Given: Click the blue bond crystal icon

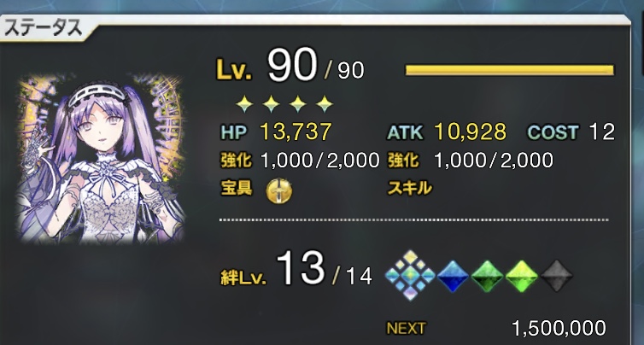Looking at the screenshot, I should pyautogui.click(x=453, y=276).
